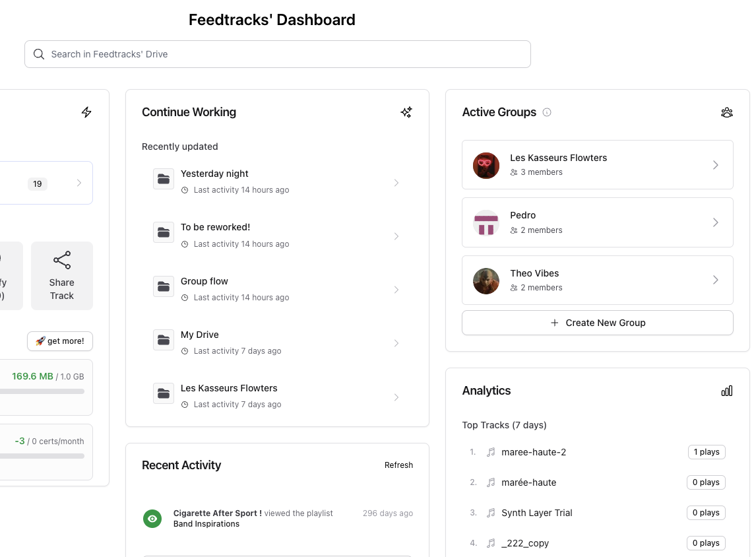Click the search magnifier icon
756x557 pixels.
point(39,54)
